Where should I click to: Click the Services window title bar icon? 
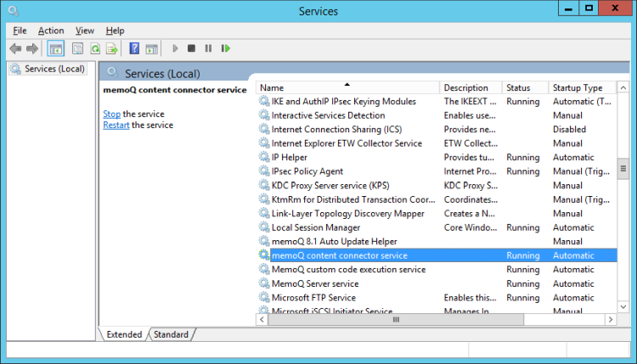pos(14,11)
